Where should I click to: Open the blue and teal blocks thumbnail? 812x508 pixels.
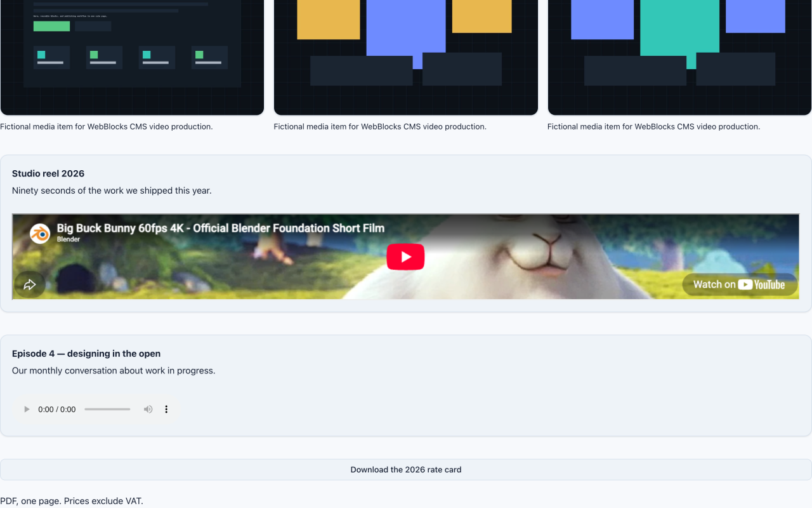(679, 57)
